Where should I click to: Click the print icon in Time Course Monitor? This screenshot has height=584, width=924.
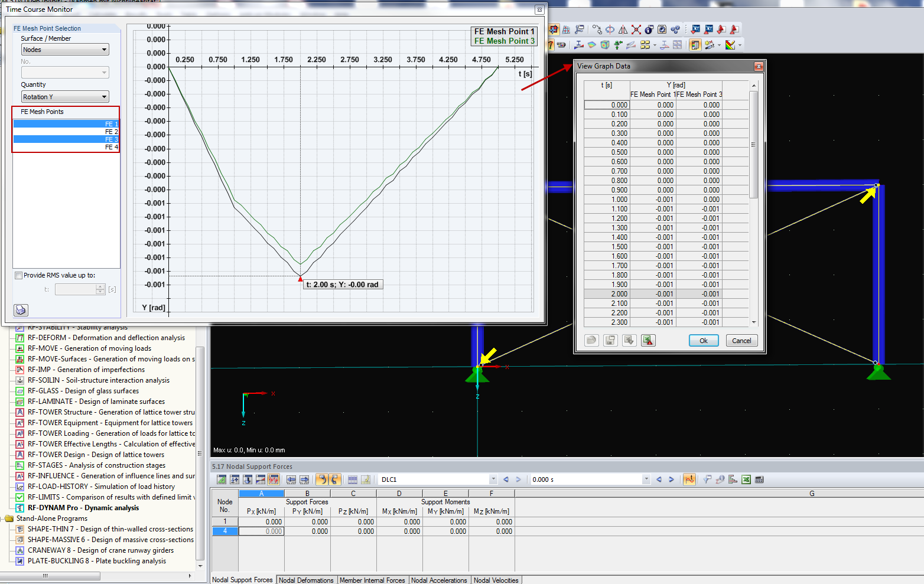pos(21,310)
